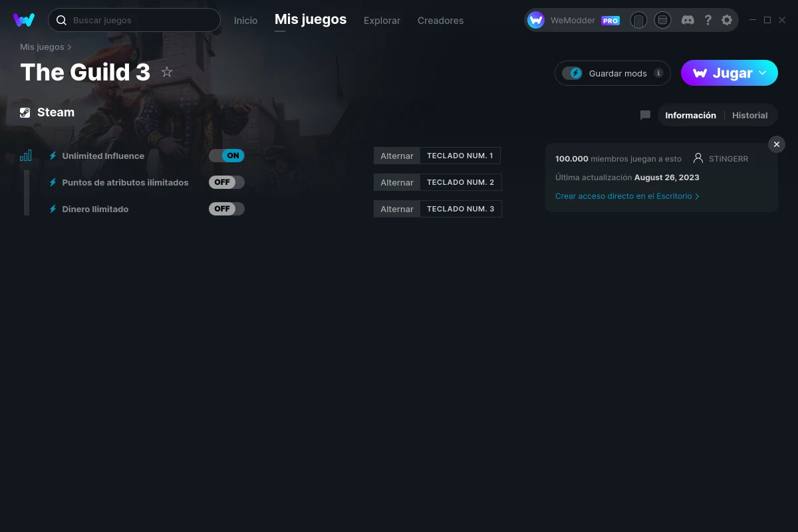The image size is (798, 532).
Task: Click the search magnifier icon
Action: [61, 20]
